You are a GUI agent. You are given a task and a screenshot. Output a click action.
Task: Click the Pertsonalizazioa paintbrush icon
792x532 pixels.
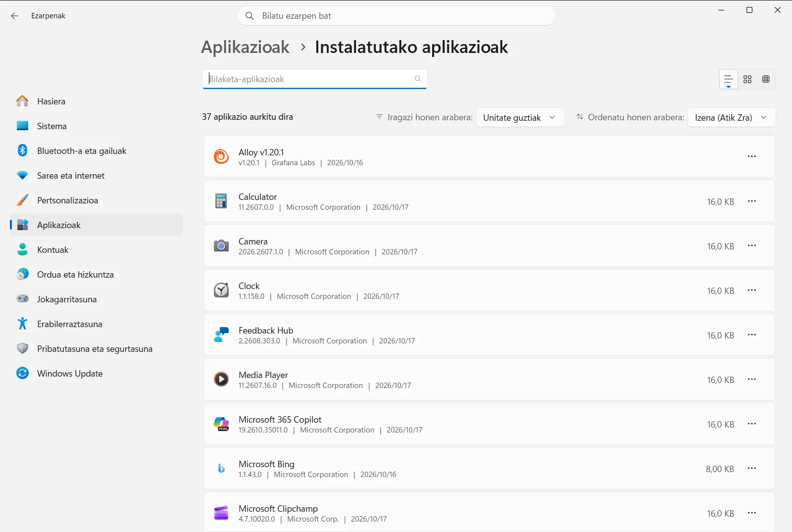coord(22,200)
